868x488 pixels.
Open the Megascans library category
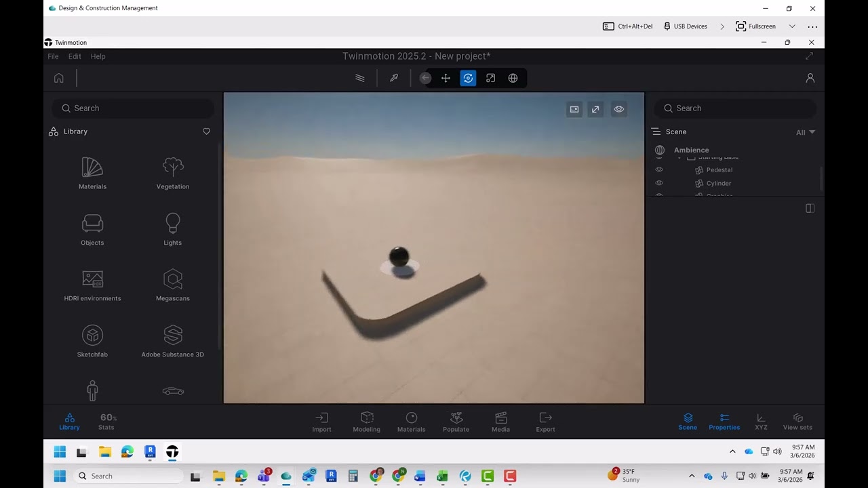point(173,285)
